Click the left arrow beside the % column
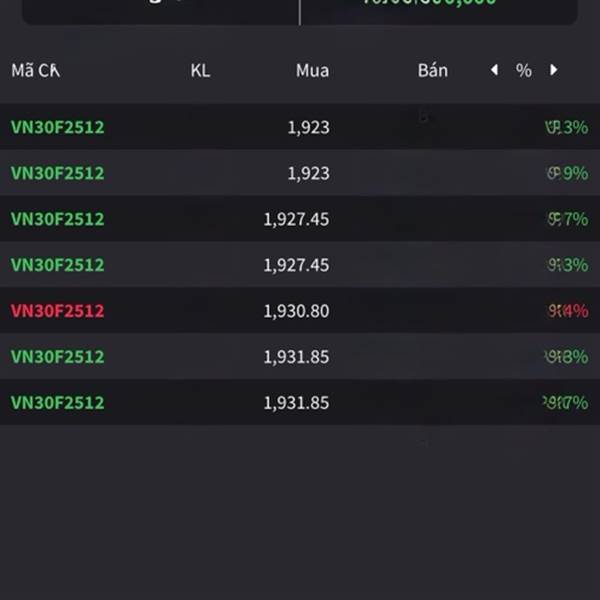Viewport: 600px width, 600px height. point(494,70)
